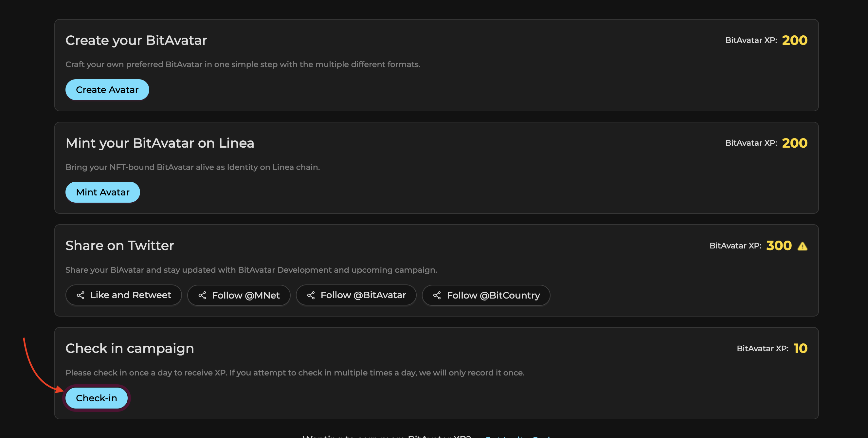Open the Like and Retweet share button
This screenshot has width=868, height=438.
(x=124, y=295)
